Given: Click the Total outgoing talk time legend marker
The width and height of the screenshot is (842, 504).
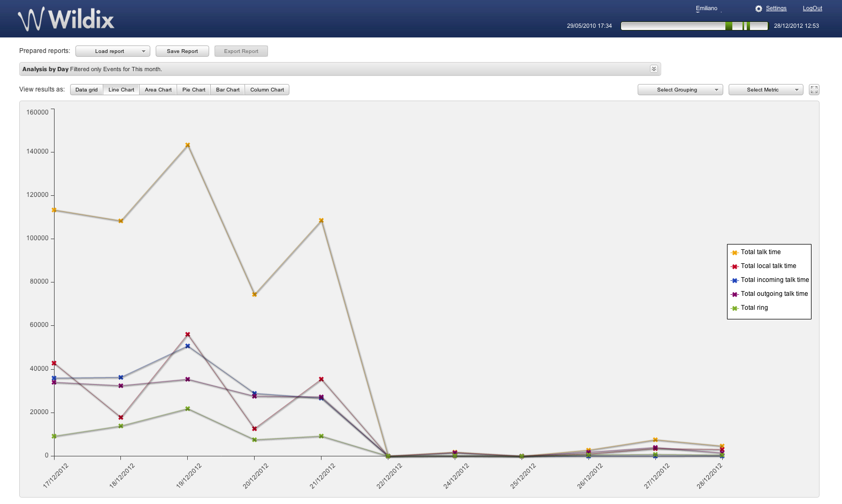Looking at the screenshot, I should 735,294.
